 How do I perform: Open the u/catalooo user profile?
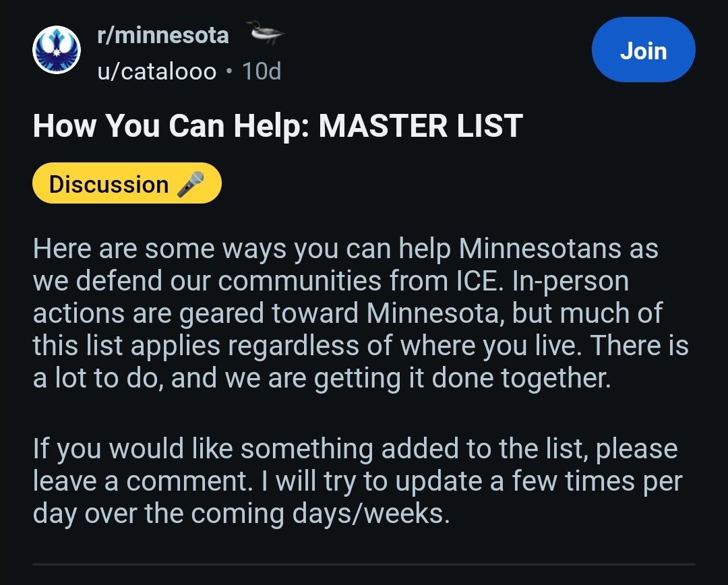pyautogui.click(x=157, y=70)
